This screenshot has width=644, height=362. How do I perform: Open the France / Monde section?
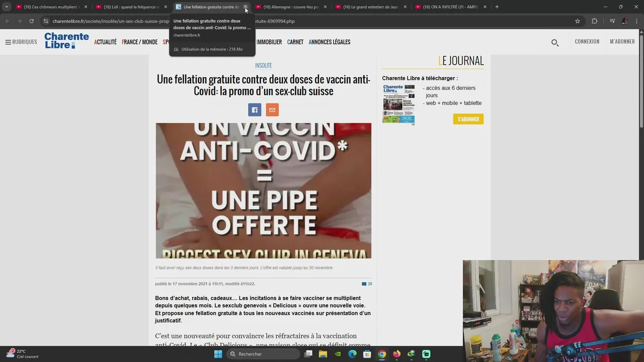coord(139,42)
